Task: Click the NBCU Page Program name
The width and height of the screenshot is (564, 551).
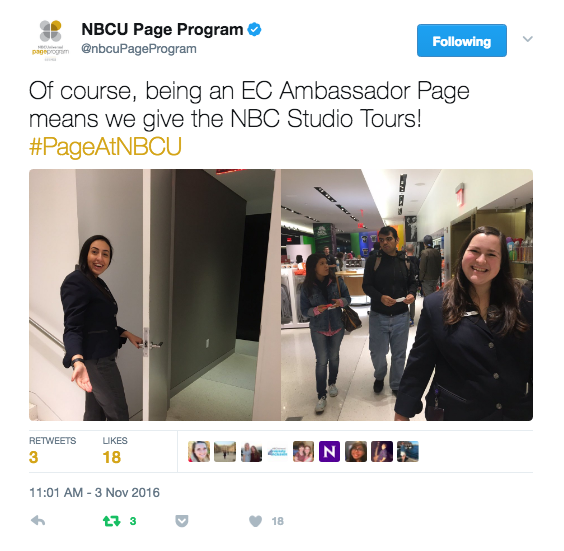Action: pos(162,29)
